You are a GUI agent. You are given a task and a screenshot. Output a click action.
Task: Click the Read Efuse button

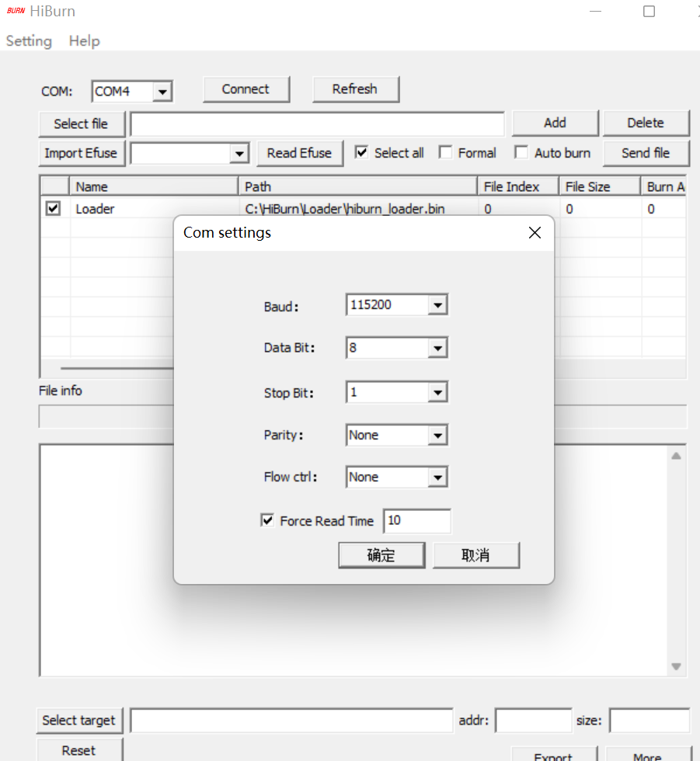tap(300, 154)
